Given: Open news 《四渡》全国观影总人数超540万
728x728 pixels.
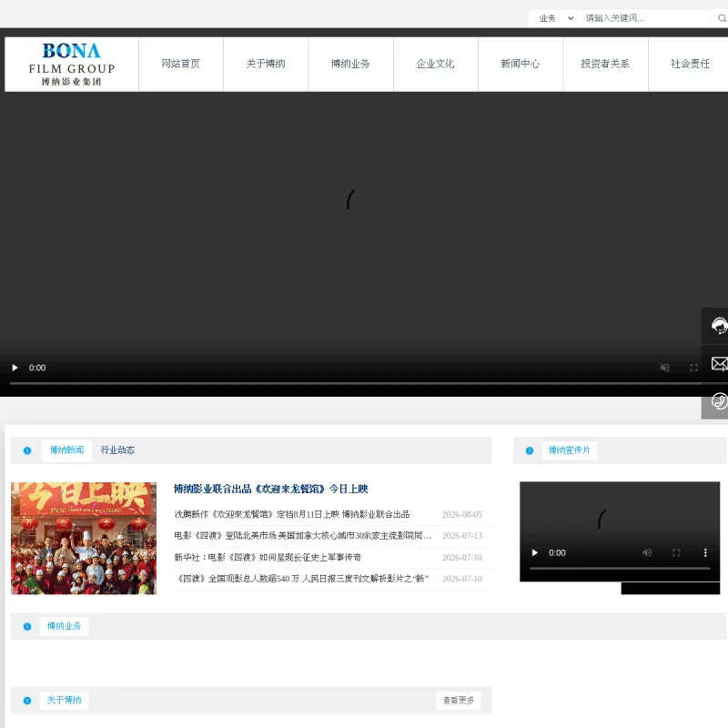Looking at the screenshot, I should (302, 579).
